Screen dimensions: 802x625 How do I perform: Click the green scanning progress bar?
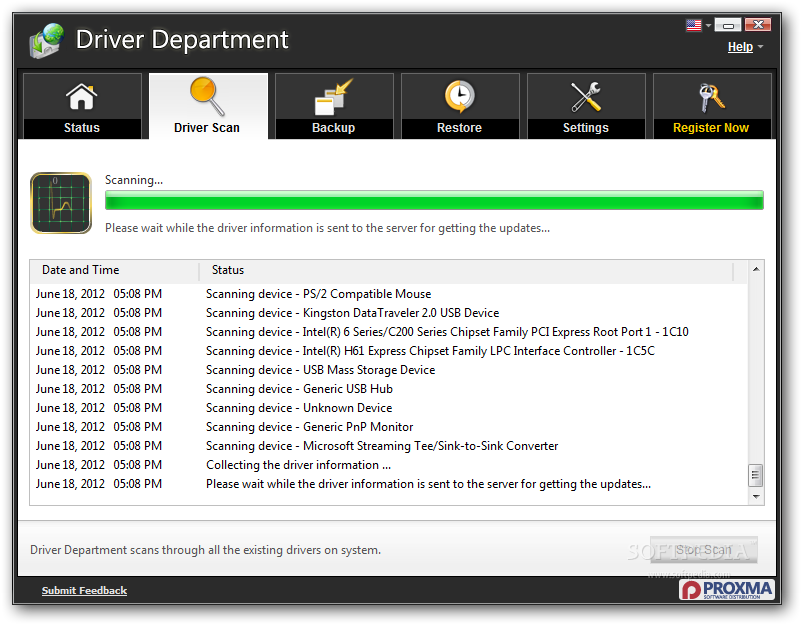[x=434, y=200]
